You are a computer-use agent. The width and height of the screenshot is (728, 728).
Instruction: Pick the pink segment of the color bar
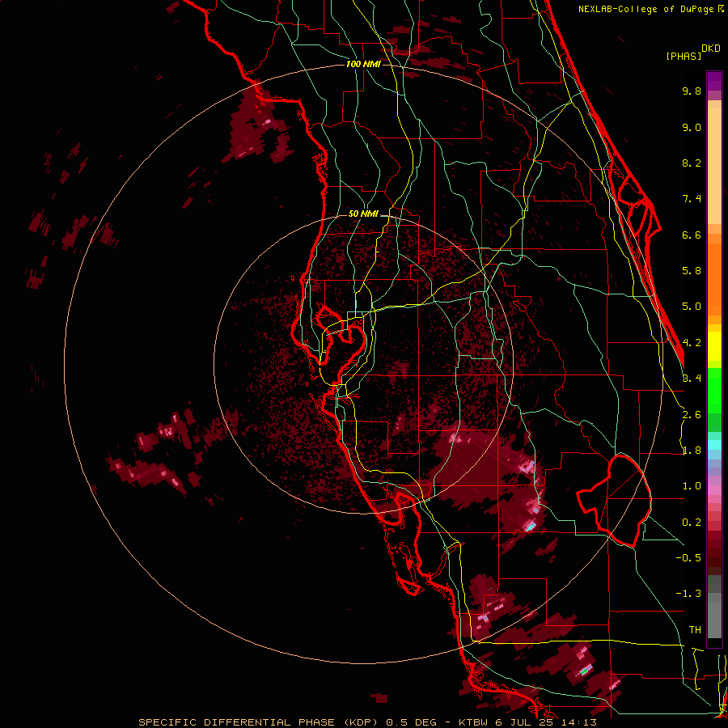pyautogui.click(x=714, y=490)
